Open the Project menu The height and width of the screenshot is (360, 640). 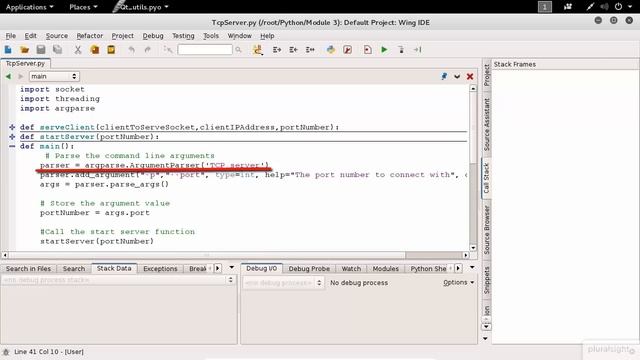pos(122,36)
